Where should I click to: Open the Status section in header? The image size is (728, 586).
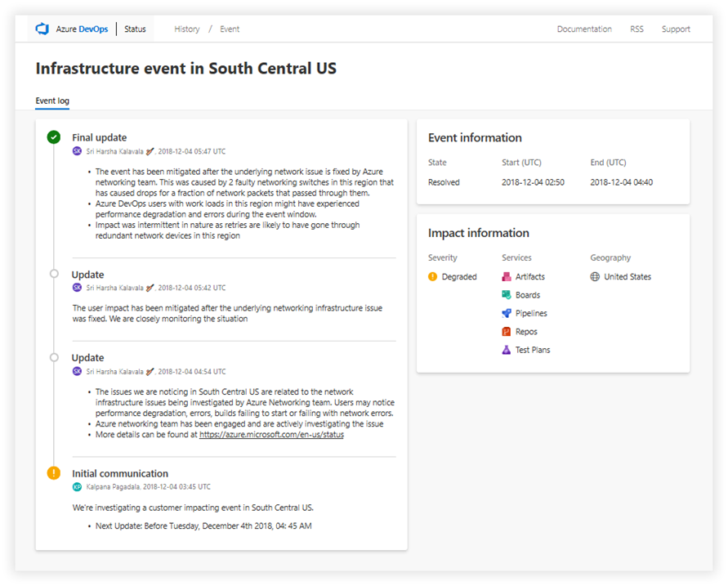[135, 29]
